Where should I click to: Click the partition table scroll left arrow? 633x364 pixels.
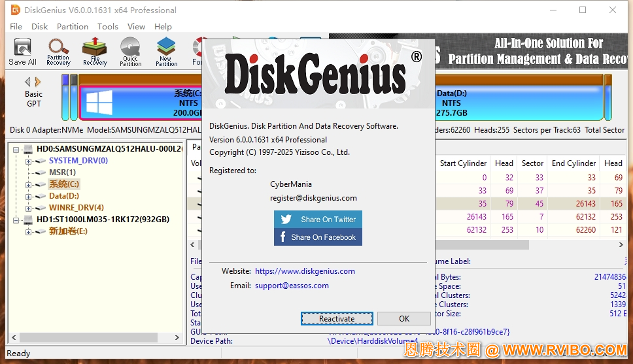pyautogui.click(x=192, y=244)
